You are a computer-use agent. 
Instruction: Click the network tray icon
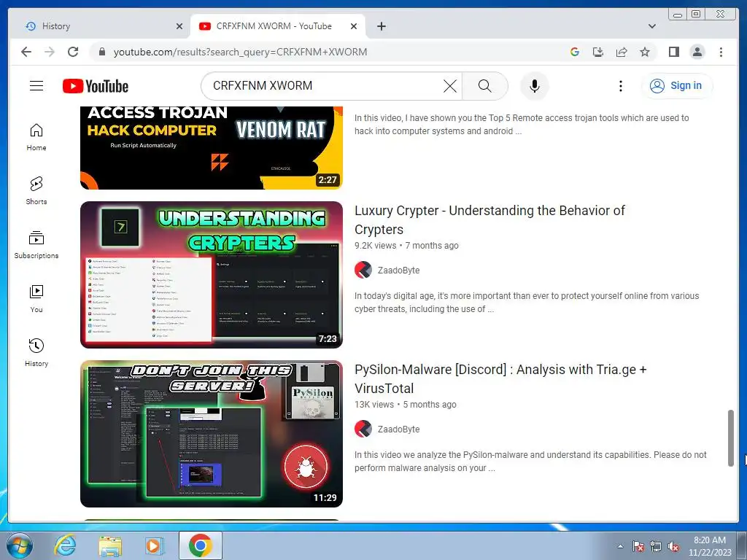click(x=656, y=546)
